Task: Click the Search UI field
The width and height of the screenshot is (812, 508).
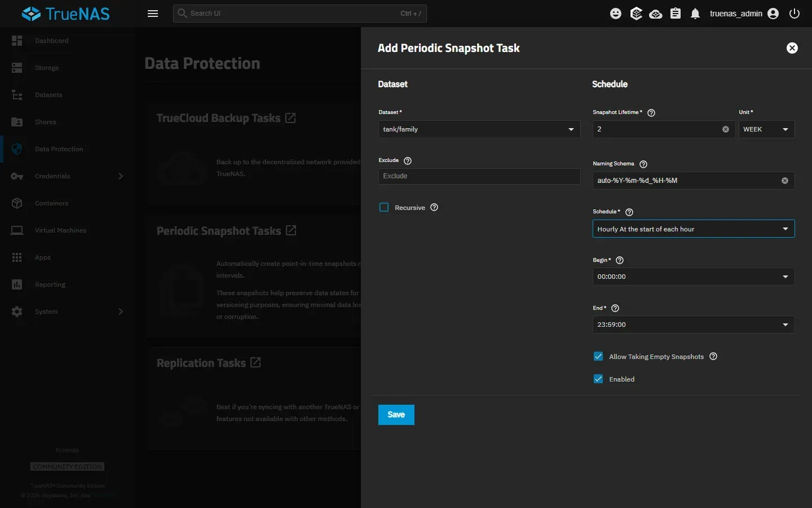Action: click(300, 14)
